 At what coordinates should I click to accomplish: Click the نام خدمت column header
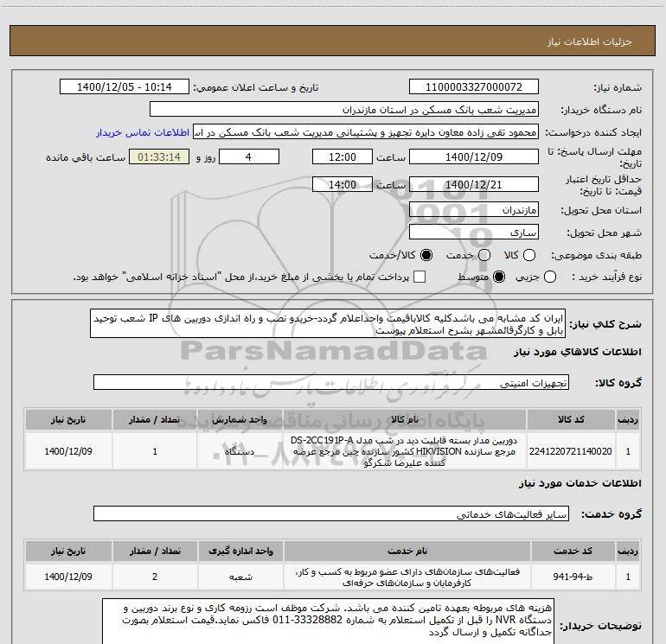tap(407, 551)
